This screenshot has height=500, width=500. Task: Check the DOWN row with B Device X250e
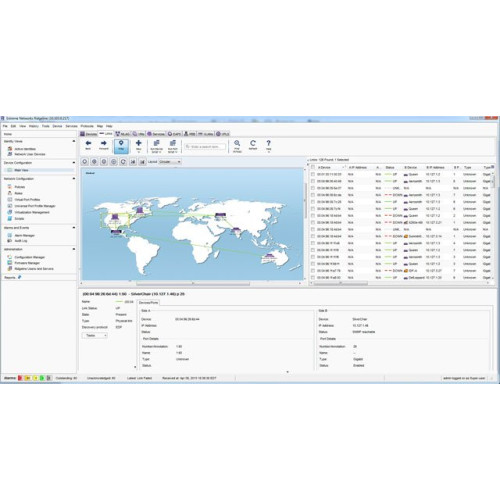(x=313, y=222)
